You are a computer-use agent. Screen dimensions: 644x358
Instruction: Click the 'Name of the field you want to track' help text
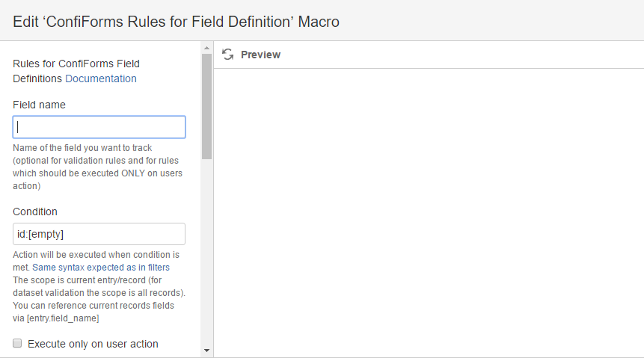tap(82, 148)
